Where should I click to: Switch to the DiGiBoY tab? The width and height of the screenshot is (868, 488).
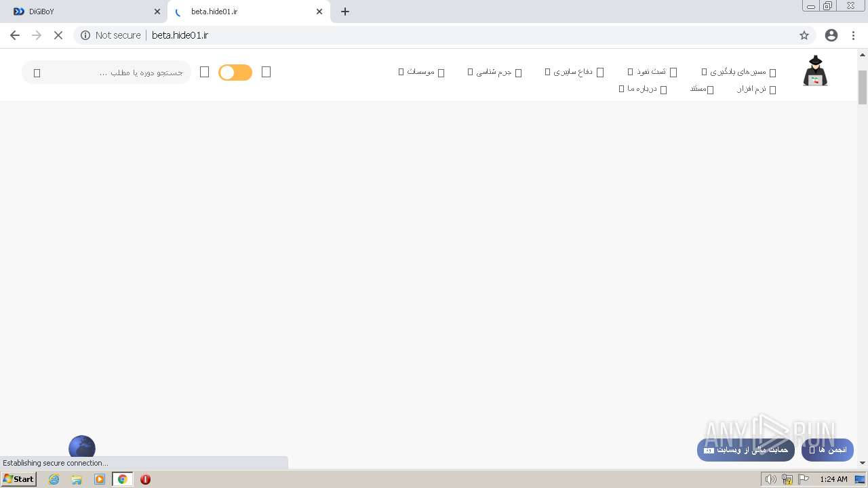click(x=85, y=12)
